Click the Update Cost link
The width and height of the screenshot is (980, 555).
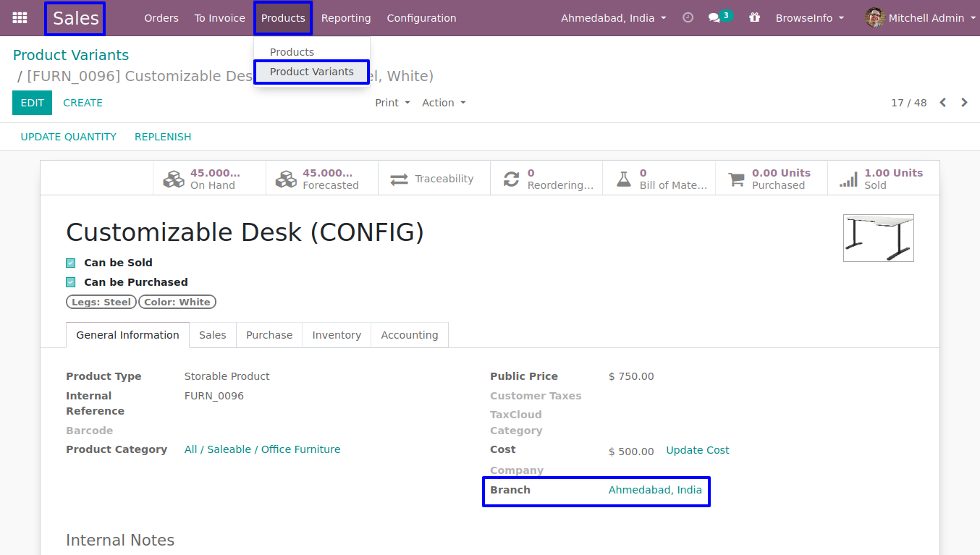point(697,450)
